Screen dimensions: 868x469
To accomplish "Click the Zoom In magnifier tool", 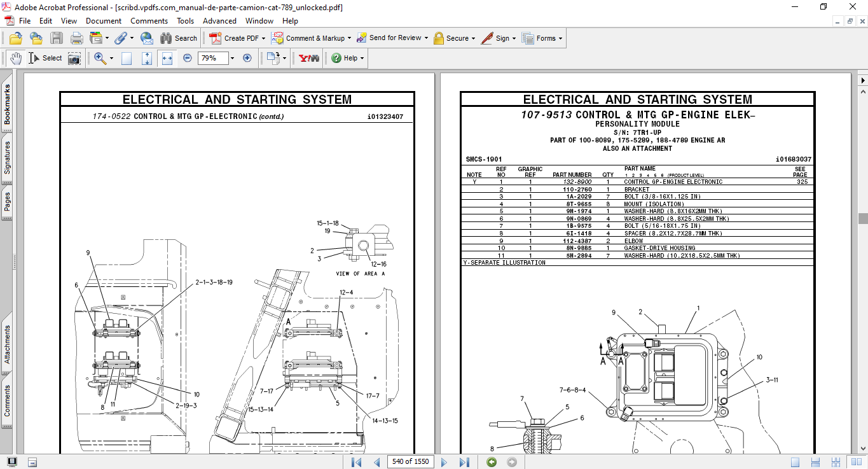I will point(99,58).
